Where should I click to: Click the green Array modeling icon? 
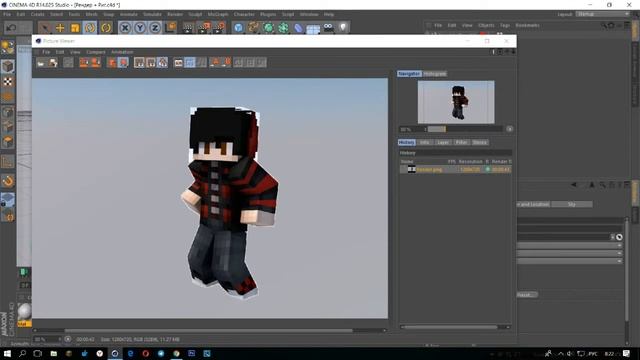tap(283, 28)
